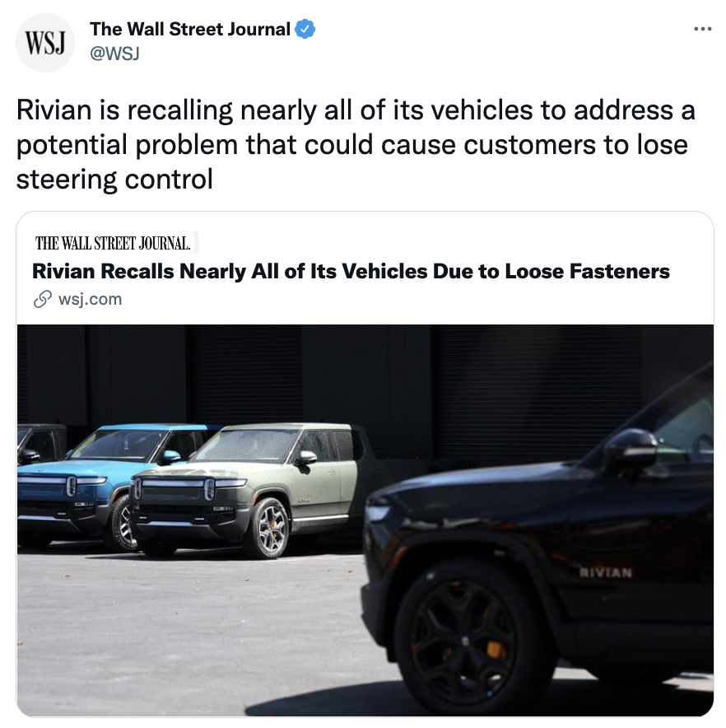
Task: Open the WSJ profile avatar
Action: (x=45, y=43)
